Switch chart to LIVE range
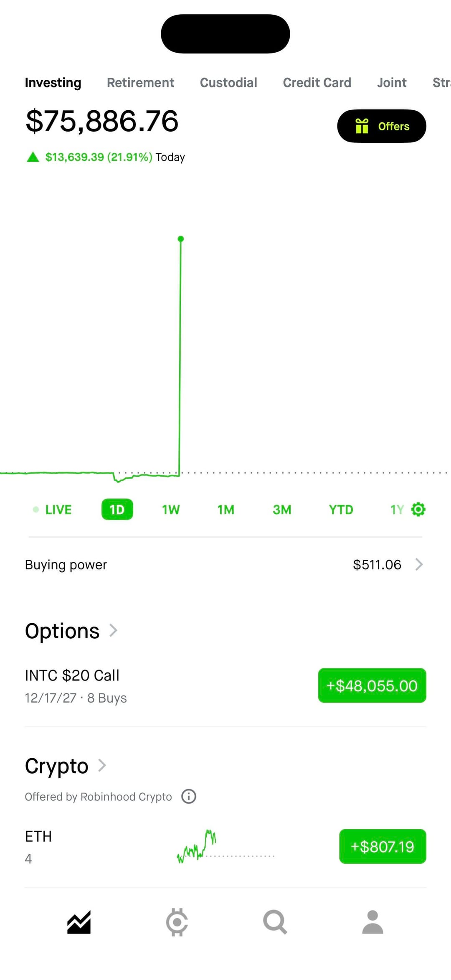The width and height of the screenshot is (451, 980). pos(53,510)
